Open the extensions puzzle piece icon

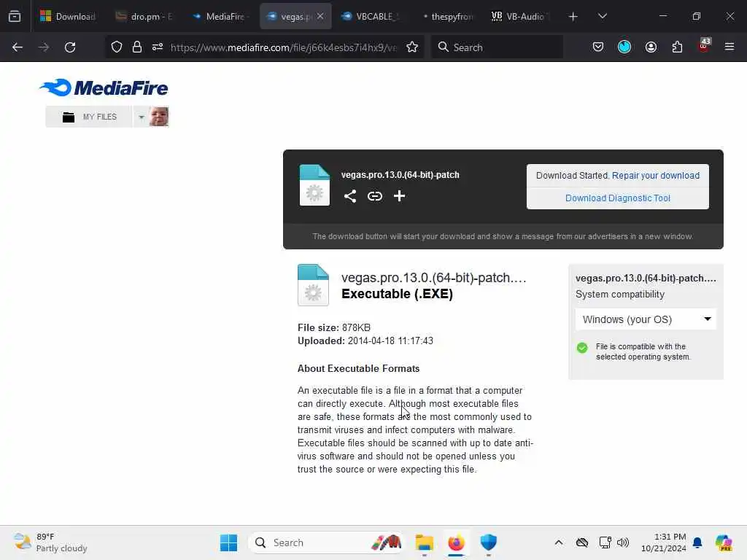[x=677, y=47]
